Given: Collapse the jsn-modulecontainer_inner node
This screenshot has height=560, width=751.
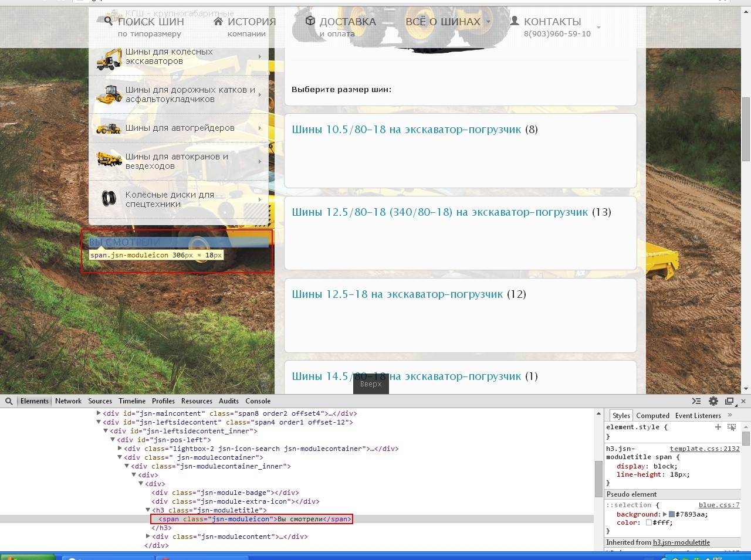Looking at the screenshot, I should tap(127, 466).
